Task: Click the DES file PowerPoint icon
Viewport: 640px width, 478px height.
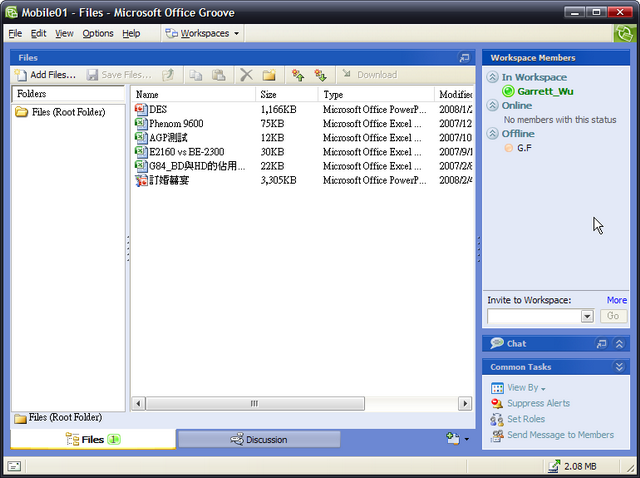Action: click(141, 109)
